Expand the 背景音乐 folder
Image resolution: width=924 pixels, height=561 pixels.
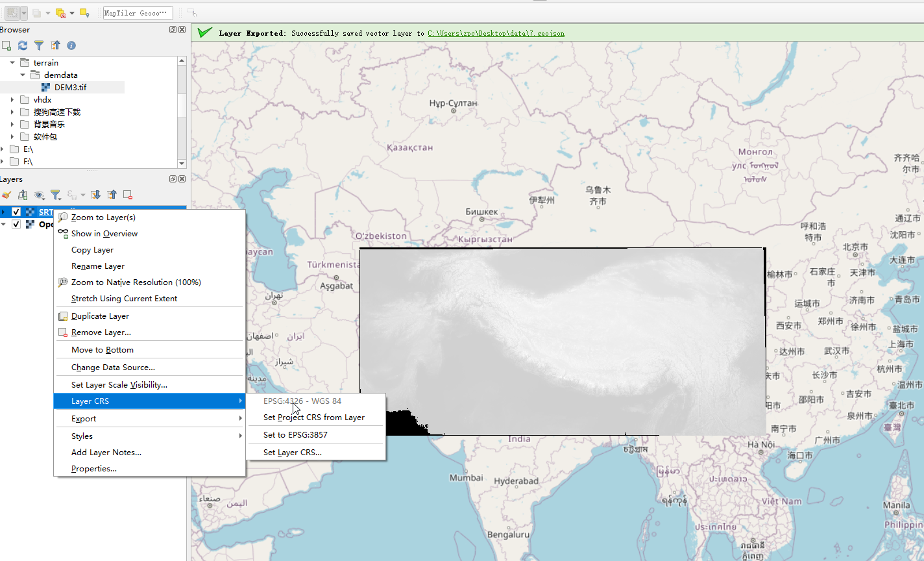12,125
